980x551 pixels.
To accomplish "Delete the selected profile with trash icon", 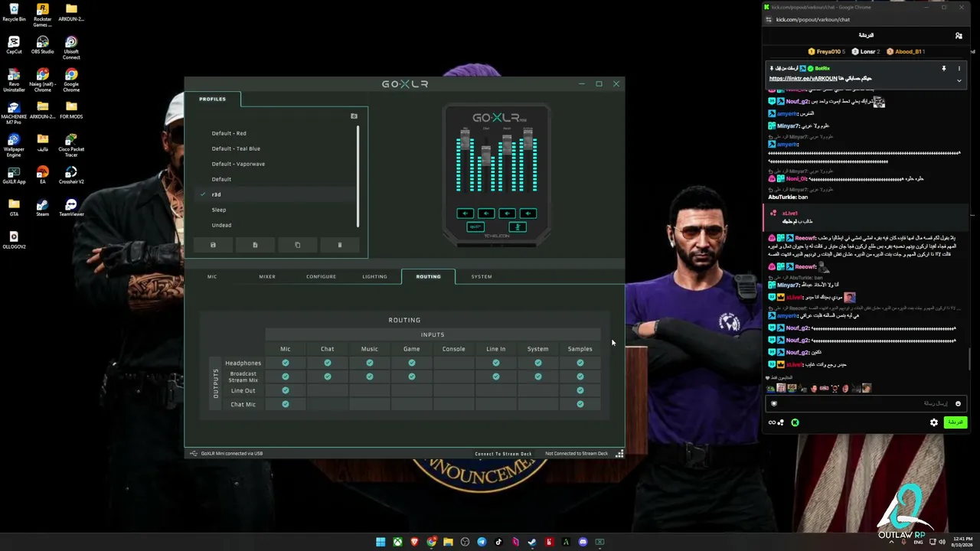I will click(x=340, y=245).
